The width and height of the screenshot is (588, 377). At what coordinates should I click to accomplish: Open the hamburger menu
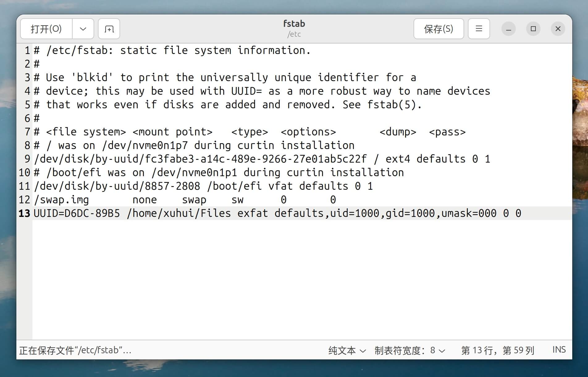coord(479,29)
